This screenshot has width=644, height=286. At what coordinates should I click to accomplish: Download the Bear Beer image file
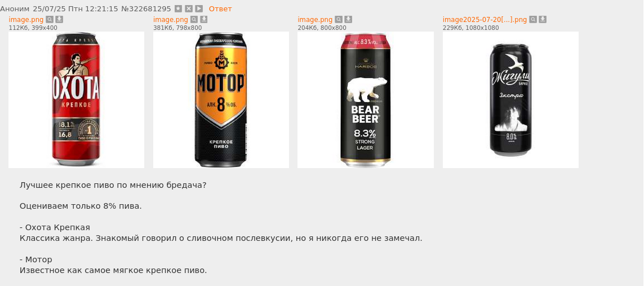click(x=348, y=19)
